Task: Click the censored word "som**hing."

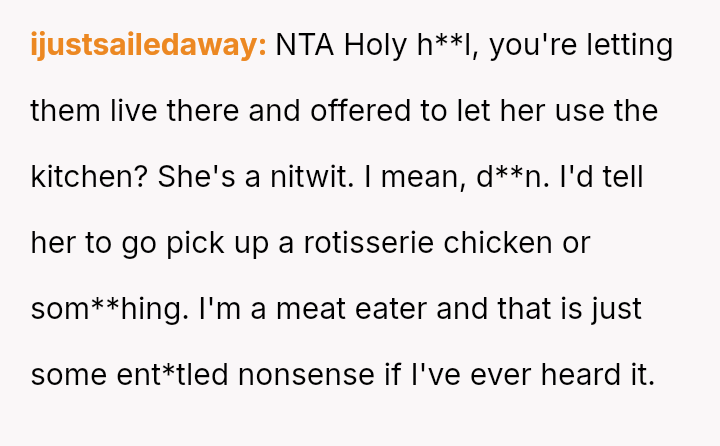Action: click(x=107, y=309)
